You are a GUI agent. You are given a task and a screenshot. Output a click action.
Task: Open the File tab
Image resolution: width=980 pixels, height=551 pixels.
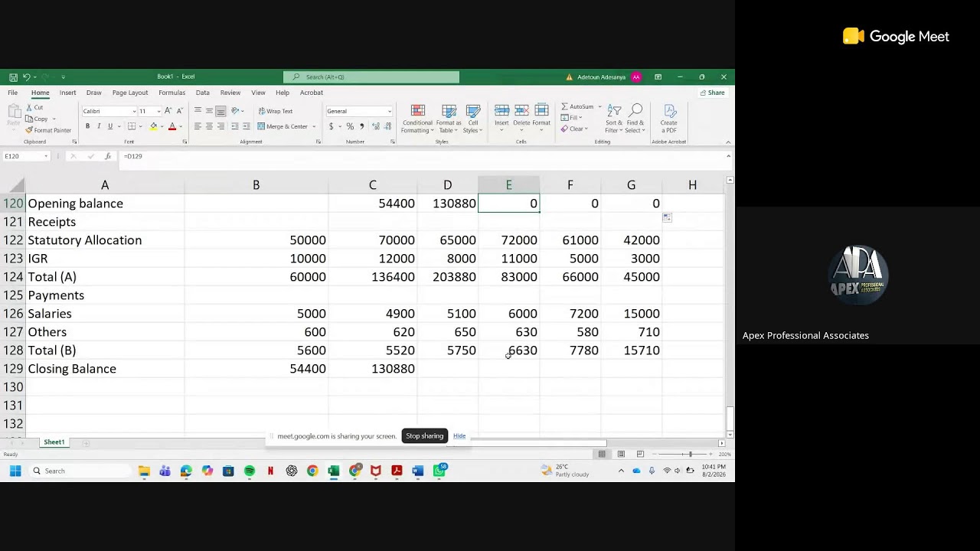[x=13, y=93]
